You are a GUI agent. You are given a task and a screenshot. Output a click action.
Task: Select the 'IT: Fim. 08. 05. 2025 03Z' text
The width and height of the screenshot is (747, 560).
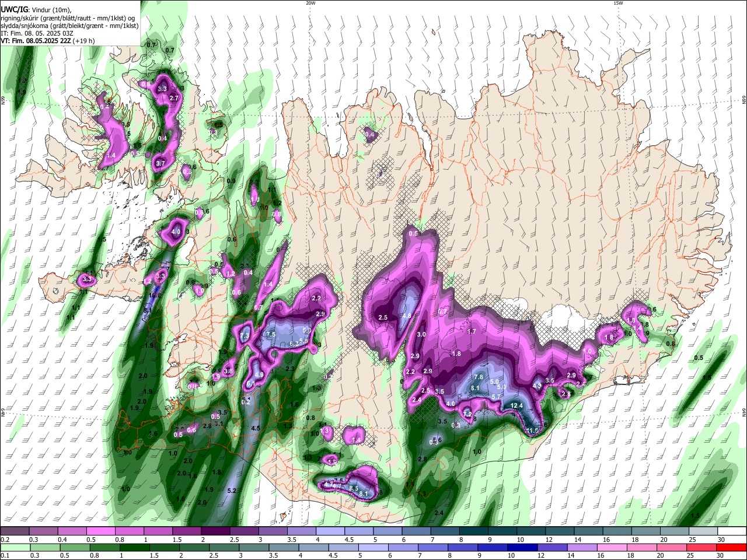37,33
